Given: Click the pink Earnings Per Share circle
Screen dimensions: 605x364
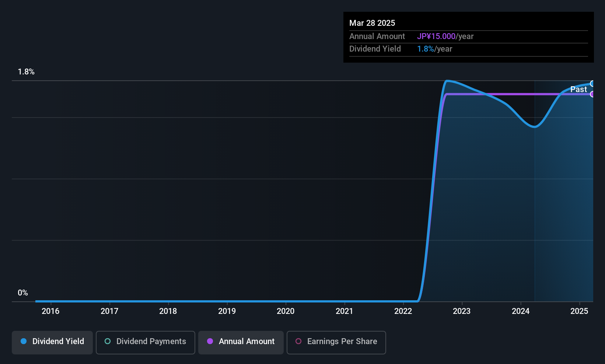Looking at the screenshot, I should (298, 341).
